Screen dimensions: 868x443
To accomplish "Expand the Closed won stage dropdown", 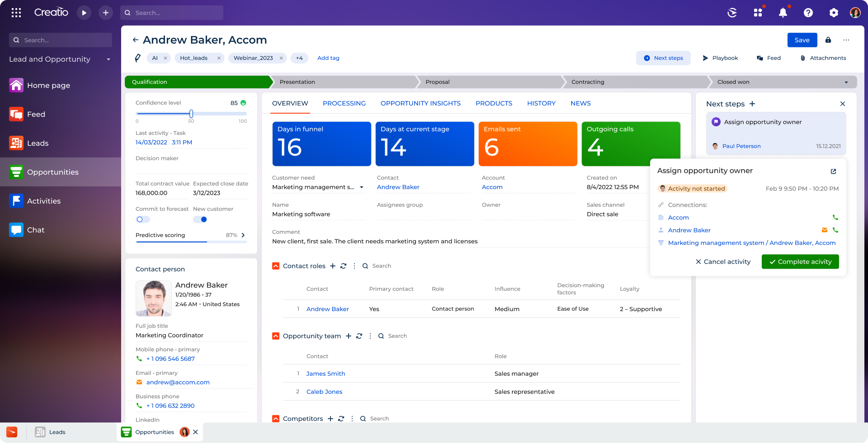I will click(x=847, y=82).
